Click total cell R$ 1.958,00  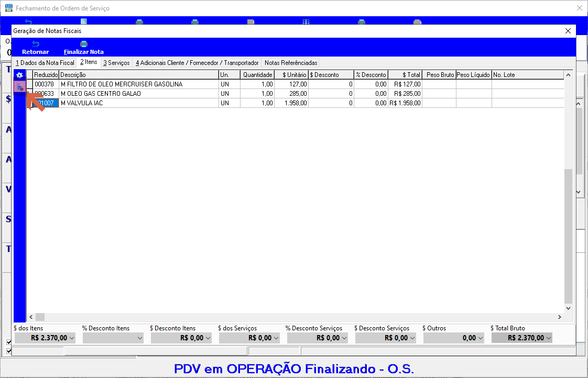(x=405, y=103)
